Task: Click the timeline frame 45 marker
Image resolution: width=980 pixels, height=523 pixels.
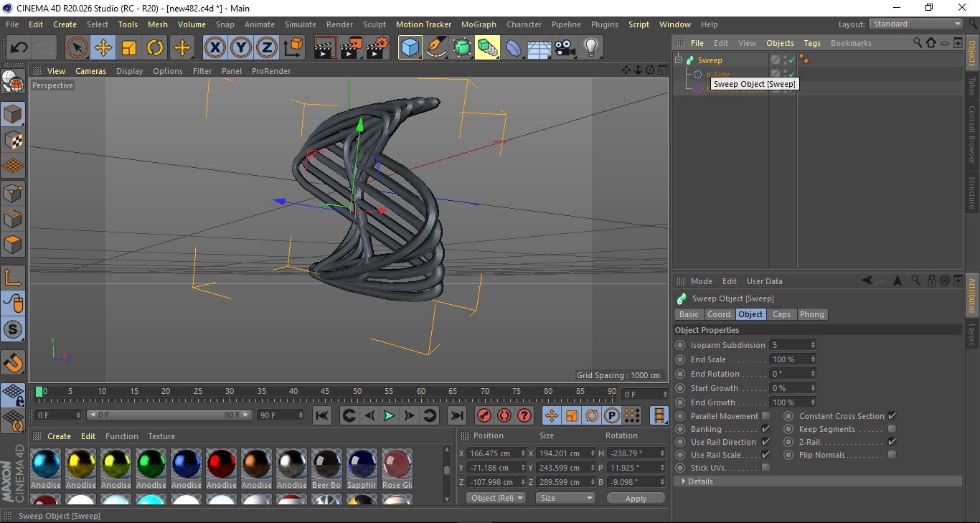Action: [x=324, y=392]
